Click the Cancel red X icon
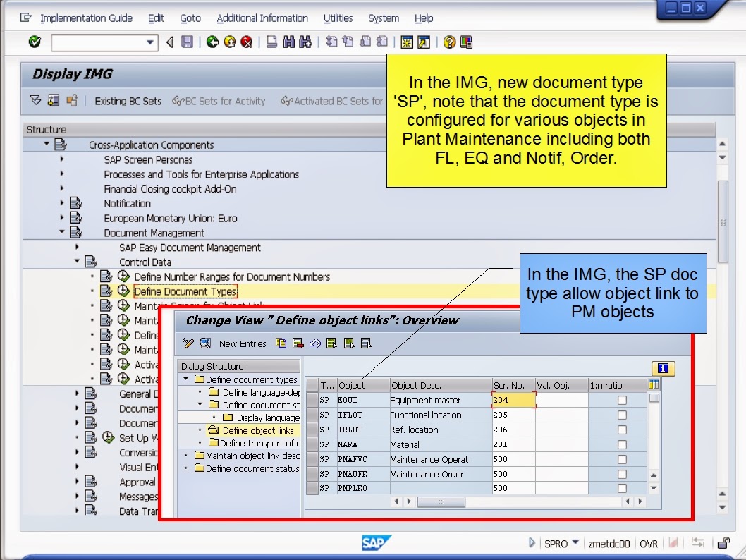746x560 pixels. [247, 42]
